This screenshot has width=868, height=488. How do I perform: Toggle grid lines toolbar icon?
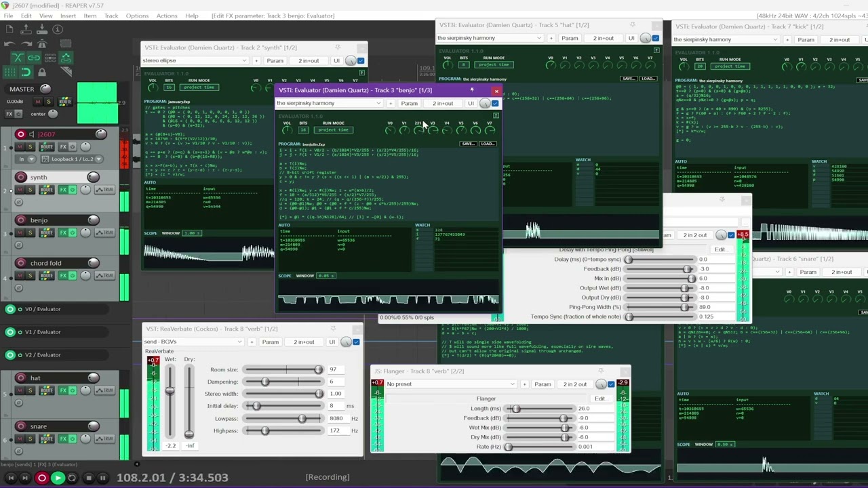[x=10, y=72]
